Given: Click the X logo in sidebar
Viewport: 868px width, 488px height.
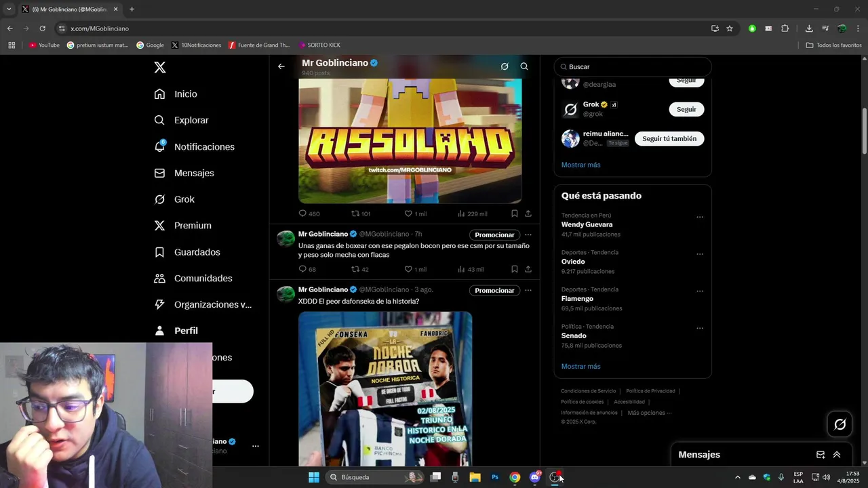Looking at the screenshot, I should (160, 67).
